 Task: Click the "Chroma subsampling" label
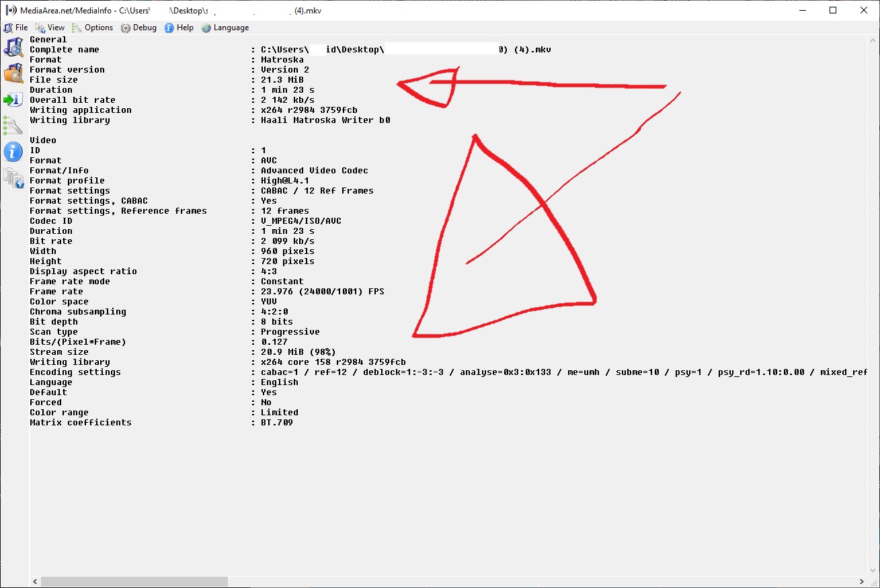click(x=78, y=312)
